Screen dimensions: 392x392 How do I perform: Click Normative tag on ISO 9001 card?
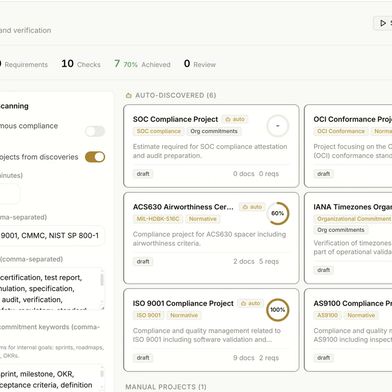pyautogui.click(x=184, y=315)
